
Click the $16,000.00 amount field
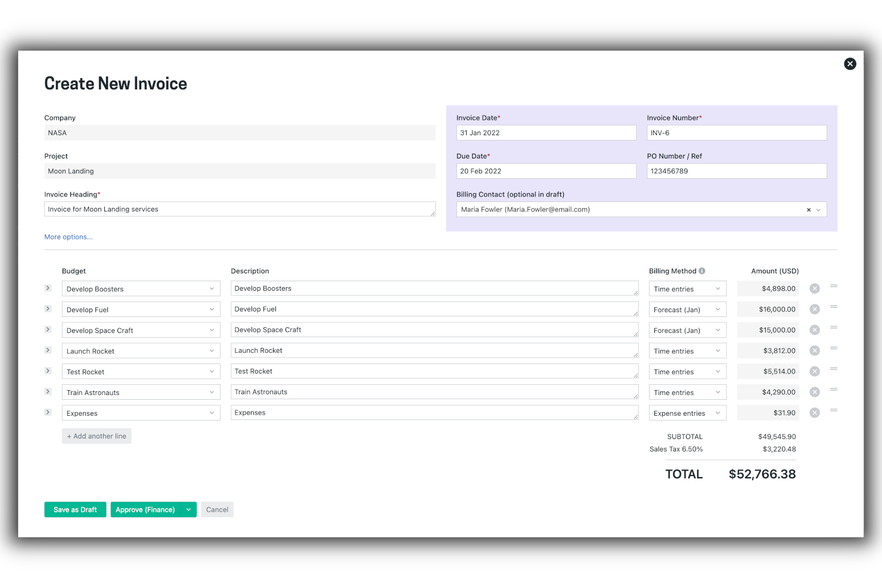coord(768,309)
